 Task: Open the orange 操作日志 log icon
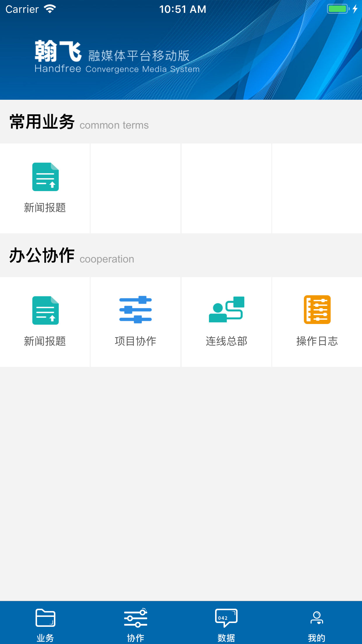tap(317, 310)
